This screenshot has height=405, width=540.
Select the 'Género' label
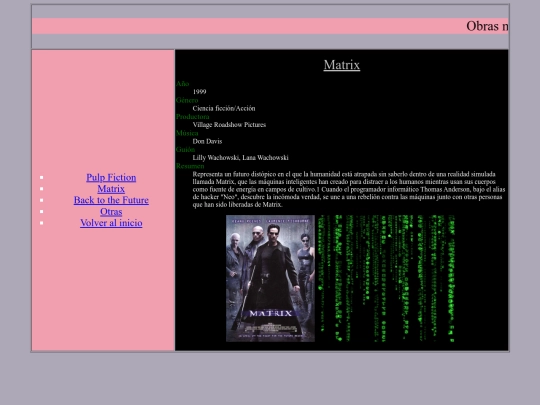(187, 100)
